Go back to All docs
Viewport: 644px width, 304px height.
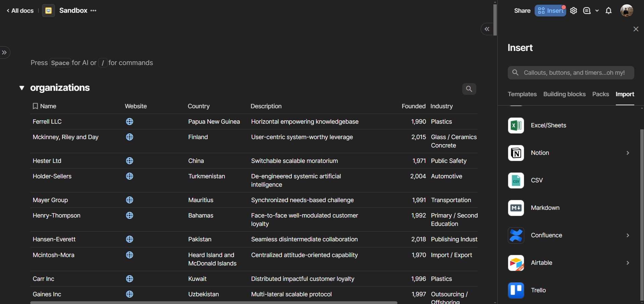pyautogui.click(x=20, y=11)
